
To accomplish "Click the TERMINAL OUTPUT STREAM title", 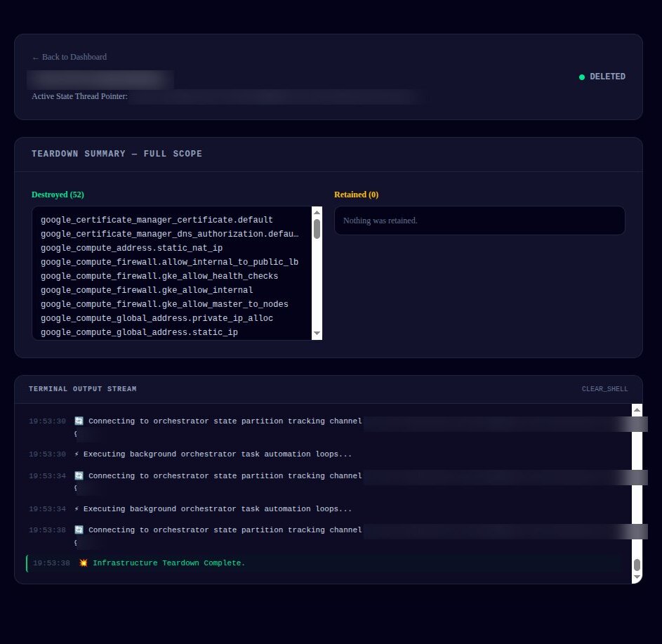I will pyautogui.click(x=83, y=389).
